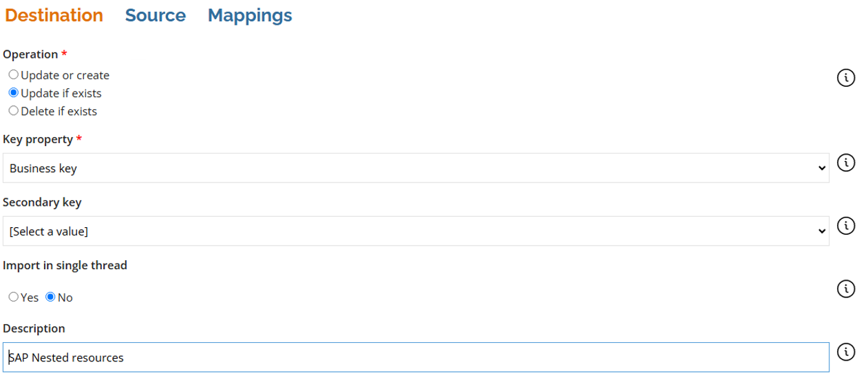Screen dimensions: 868x391
Task: Click info icon beside Key property dropdown
Action: (x=846, y=162)
